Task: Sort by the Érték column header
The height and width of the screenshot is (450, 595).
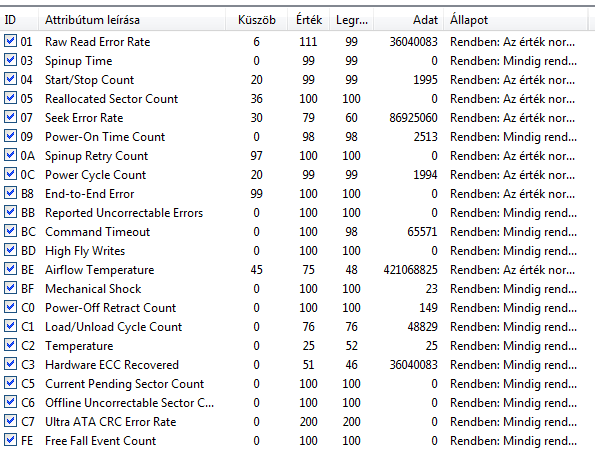Action: (309, 19)
